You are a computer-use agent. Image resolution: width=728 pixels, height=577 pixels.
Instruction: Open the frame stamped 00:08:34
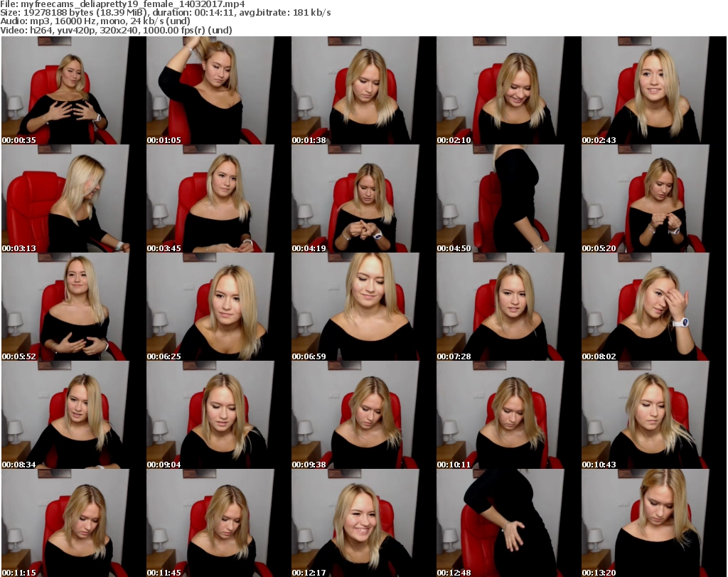point(73,415)
